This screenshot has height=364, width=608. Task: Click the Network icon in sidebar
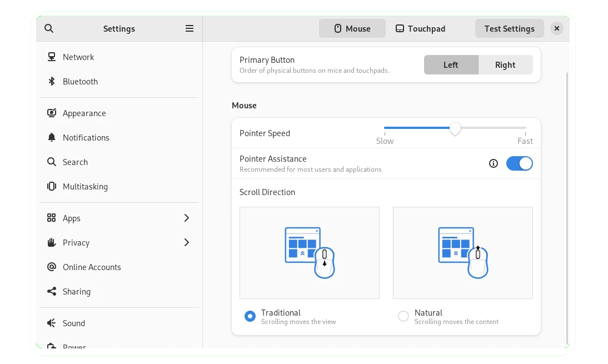click(x=52, y=57)
